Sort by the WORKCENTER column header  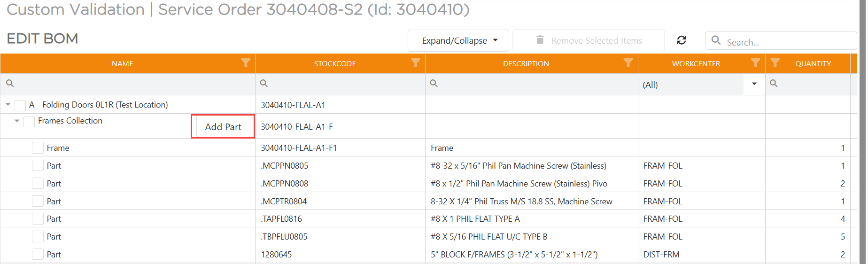(x=696, y=63)
